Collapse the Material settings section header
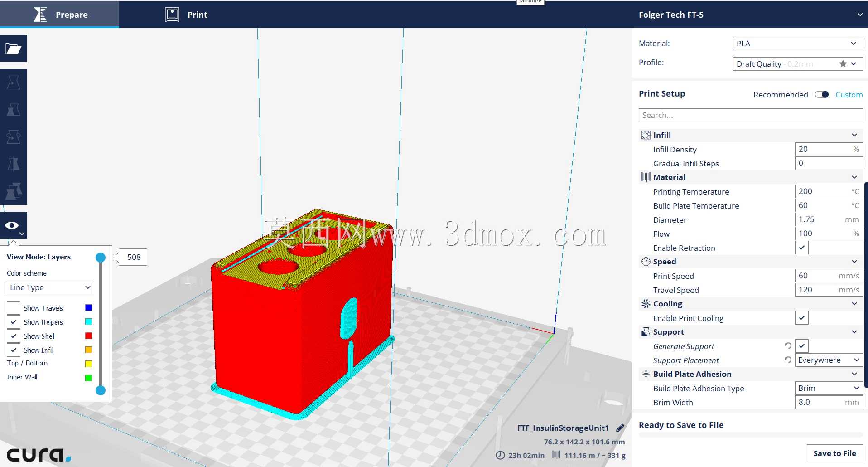Image resolution: width=868 pixels, height=467 pixels. click(x=750, y=177)
